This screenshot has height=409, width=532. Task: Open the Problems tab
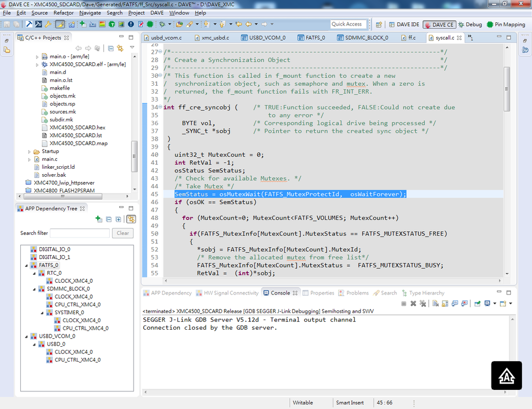coord(354,293)
